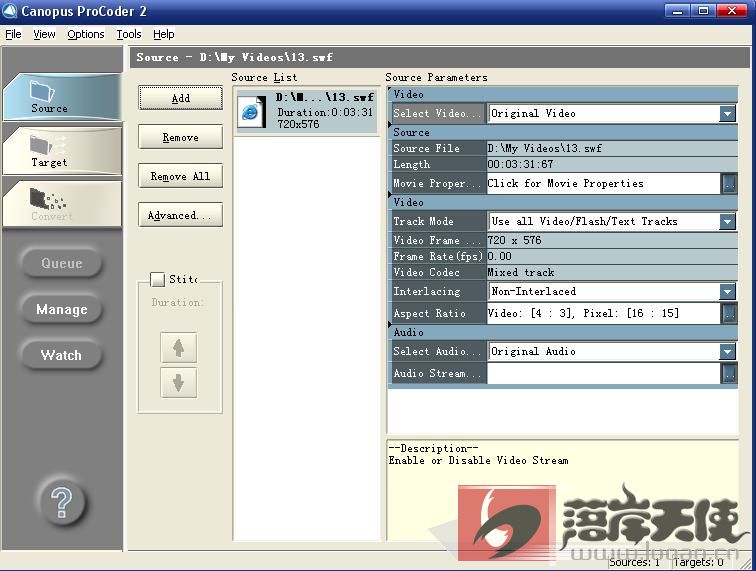The image size is (756, 571).
Task: Click the Audio Stream value field
Action: [604, 374]
